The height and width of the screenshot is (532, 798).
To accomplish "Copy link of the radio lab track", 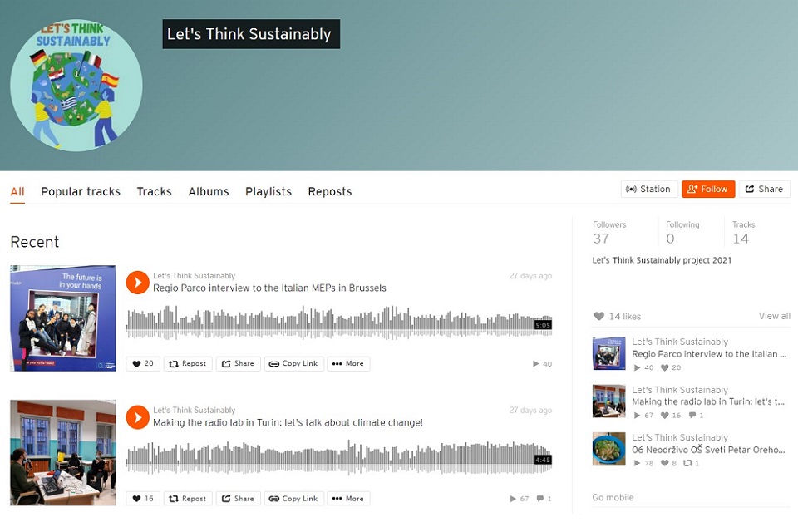I will click(x=294, y=499).
